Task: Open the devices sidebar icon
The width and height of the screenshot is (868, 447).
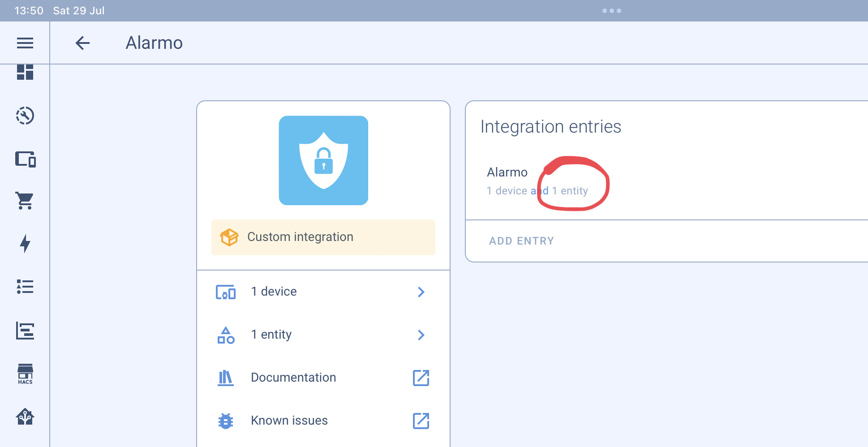Action: 26,159
